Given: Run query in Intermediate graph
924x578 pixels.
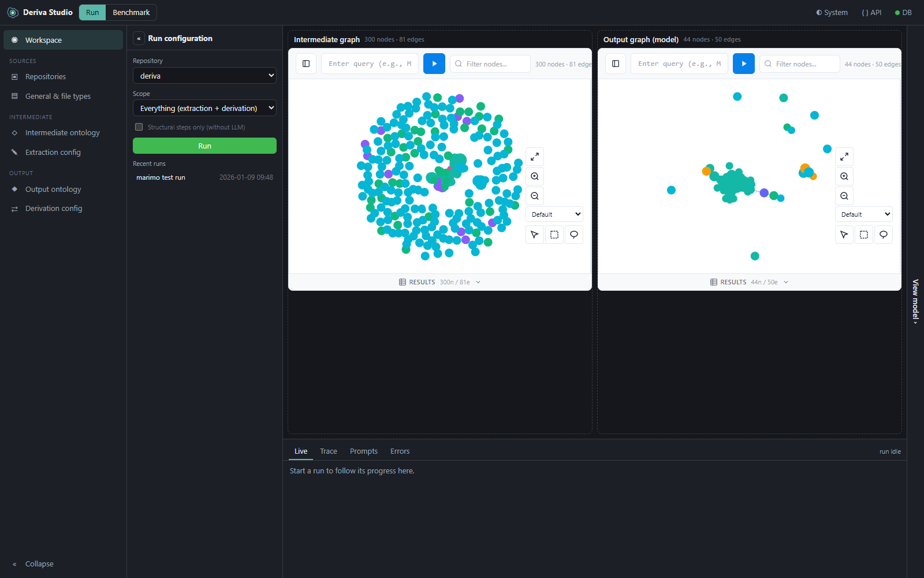Looking at the screenshot, I should click(x=434, y=64).
